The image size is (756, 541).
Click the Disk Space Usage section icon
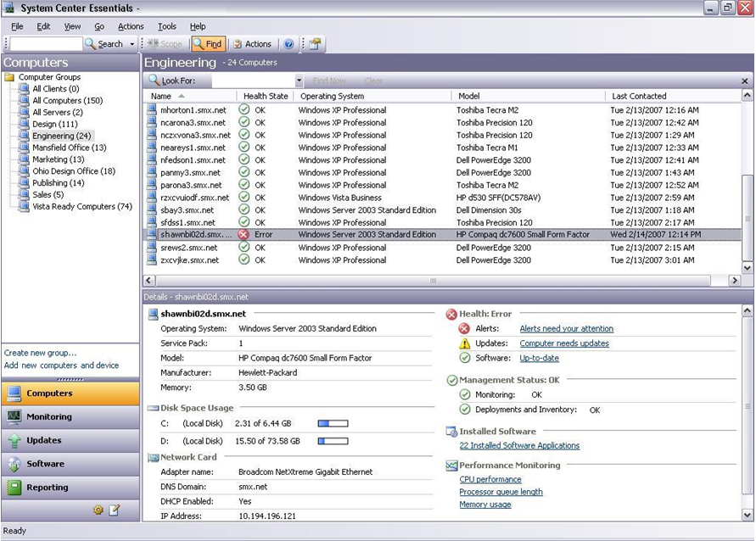(154, 408)
